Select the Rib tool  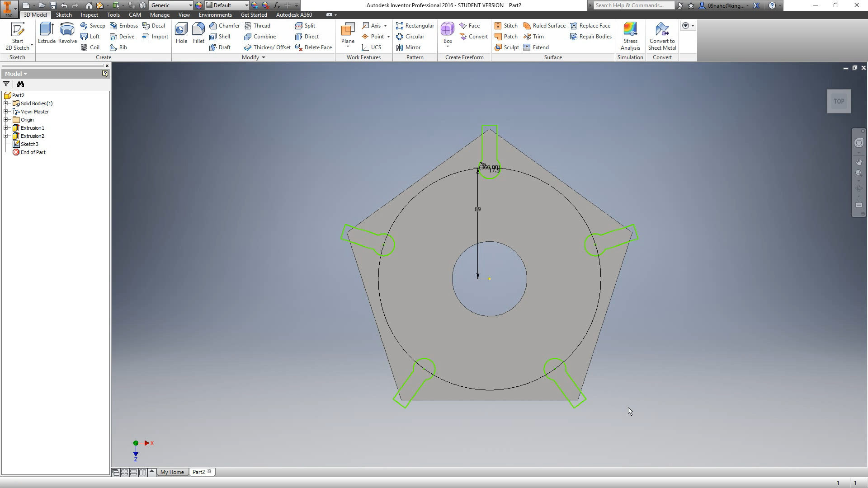[x=118, y=47]
